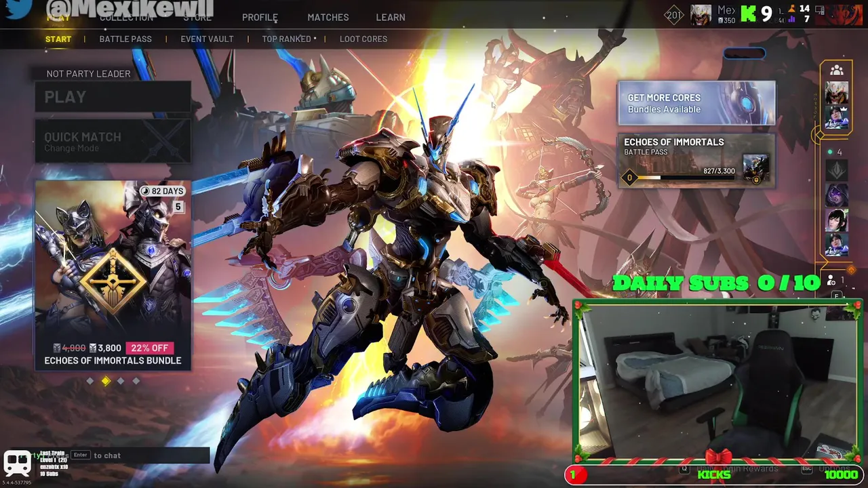Viewport: 868px width, 488px height.
Task: Click the 82 DAYS timer badge
Action: 162,191
